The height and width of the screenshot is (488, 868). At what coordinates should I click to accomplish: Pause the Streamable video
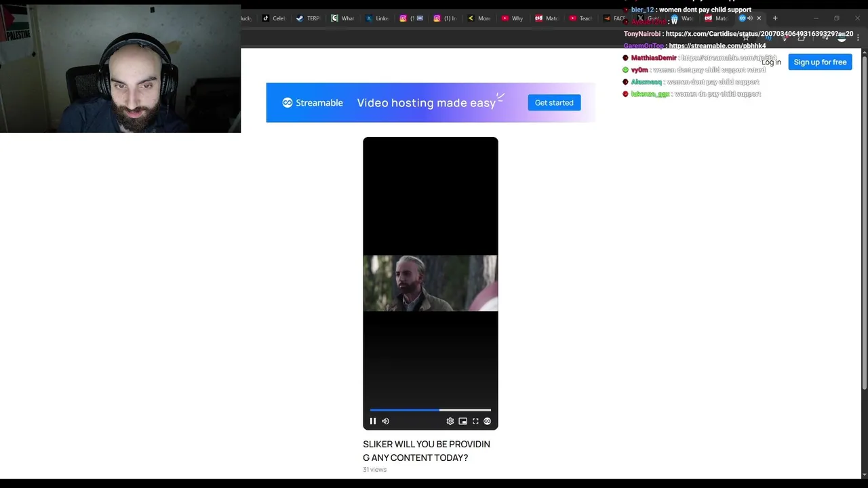point(373,421)
